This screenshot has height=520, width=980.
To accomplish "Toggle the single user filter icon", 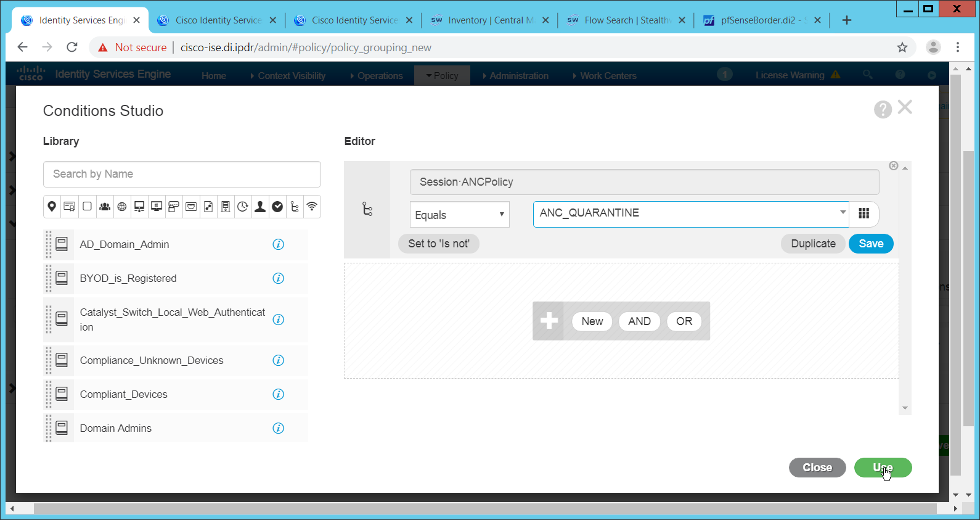I will [260, 207].
